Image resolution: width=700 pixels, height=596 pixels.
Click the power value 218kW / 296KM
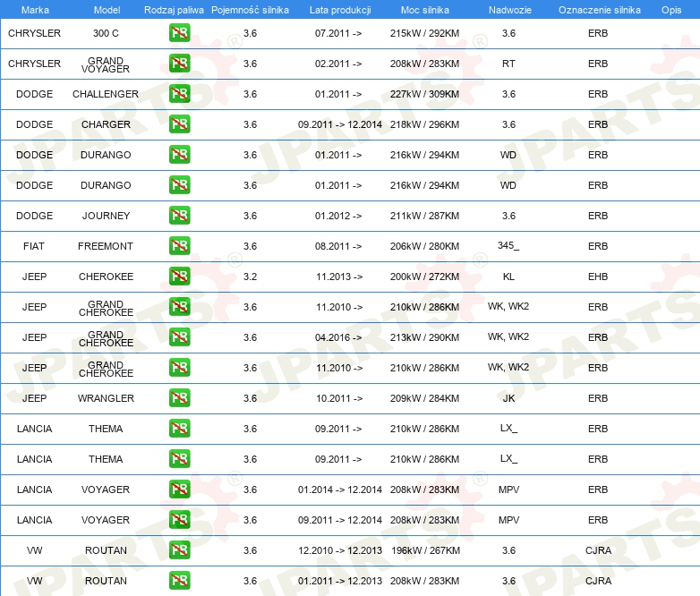pos(424,124)
